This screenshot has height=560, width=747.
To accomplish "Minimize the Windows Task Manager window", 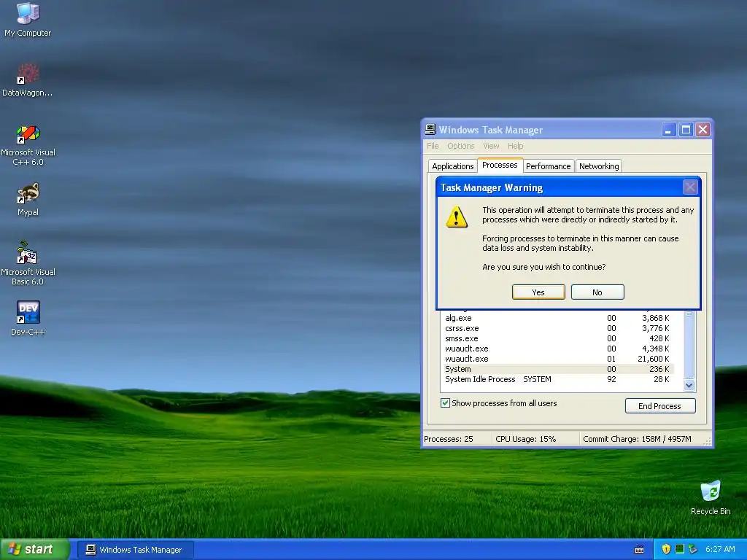I will [669, 130].
